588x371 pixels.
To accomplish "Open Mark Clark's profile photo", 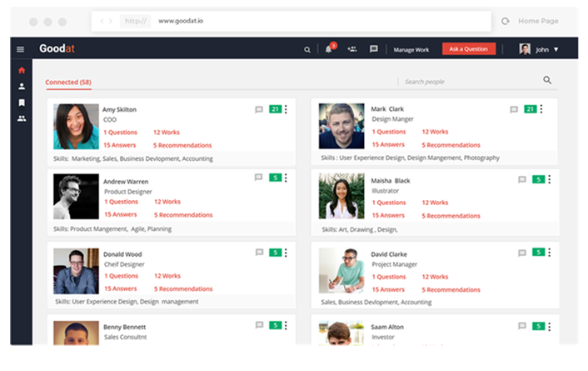I will (x=341, y=126).
